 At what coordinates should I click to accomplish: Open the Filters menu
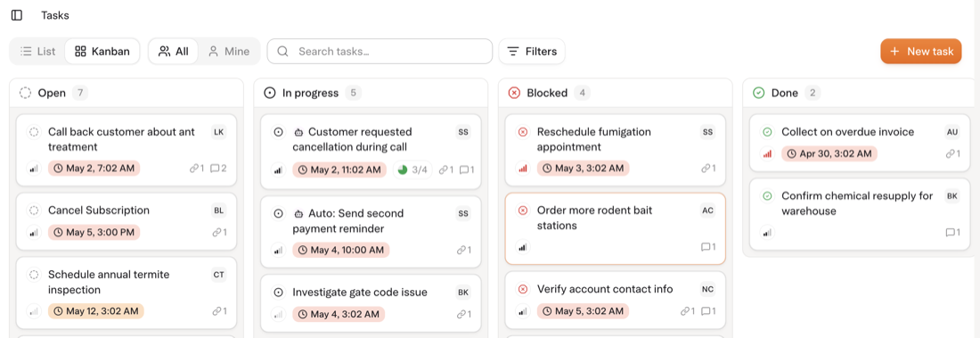532,52
